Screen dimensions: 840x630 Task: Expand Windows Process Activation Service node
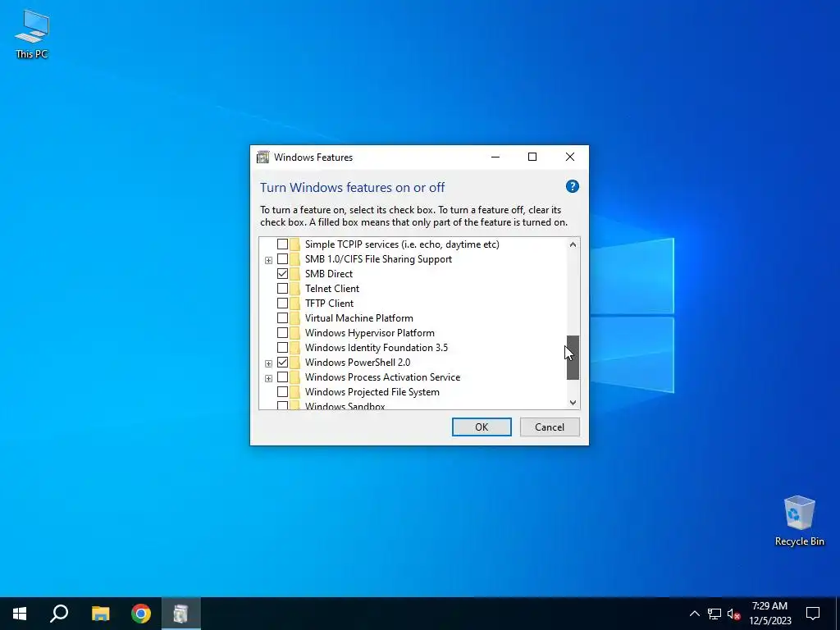click(x=268, y=379)
